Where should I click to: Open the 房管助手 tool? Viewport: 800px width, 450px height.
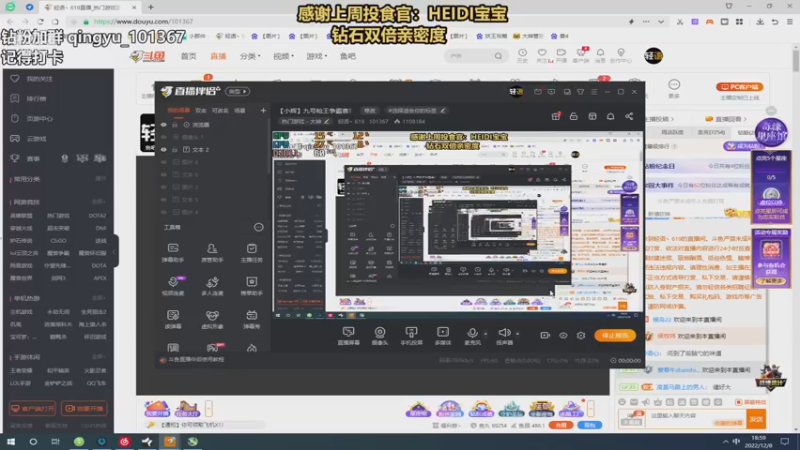tap(212, 252)
